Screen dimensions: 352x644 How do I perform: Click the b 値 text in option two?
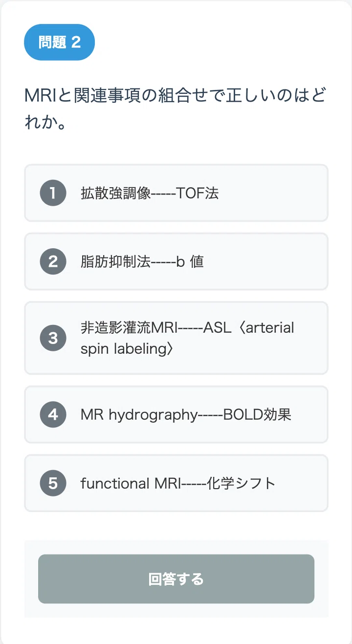[190, 262]
